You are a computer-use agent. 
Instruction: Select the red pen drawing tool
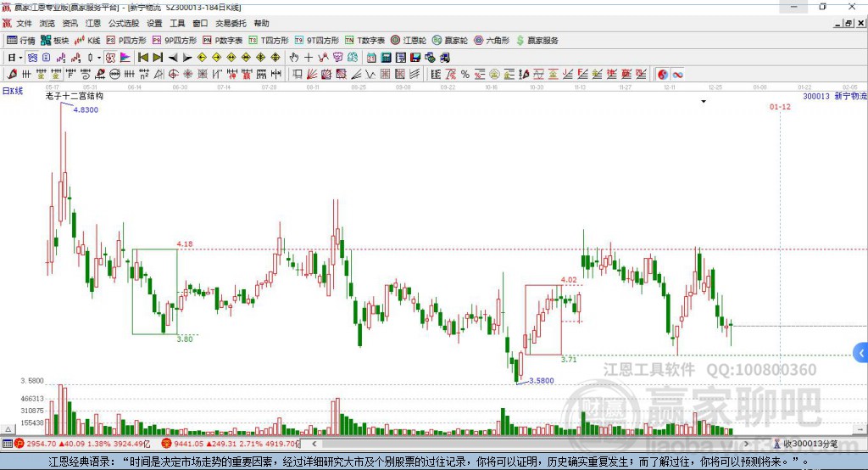(x=12, y=74)
